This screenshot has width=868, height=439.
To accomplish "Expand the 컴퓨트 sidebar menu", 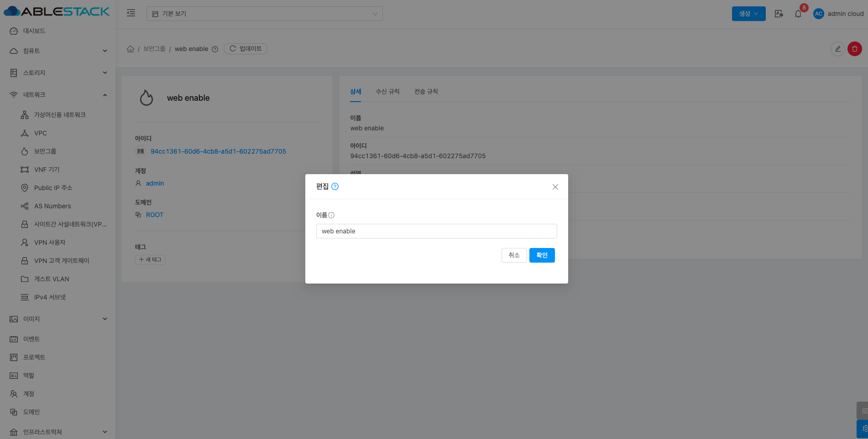I will (58, 51).
